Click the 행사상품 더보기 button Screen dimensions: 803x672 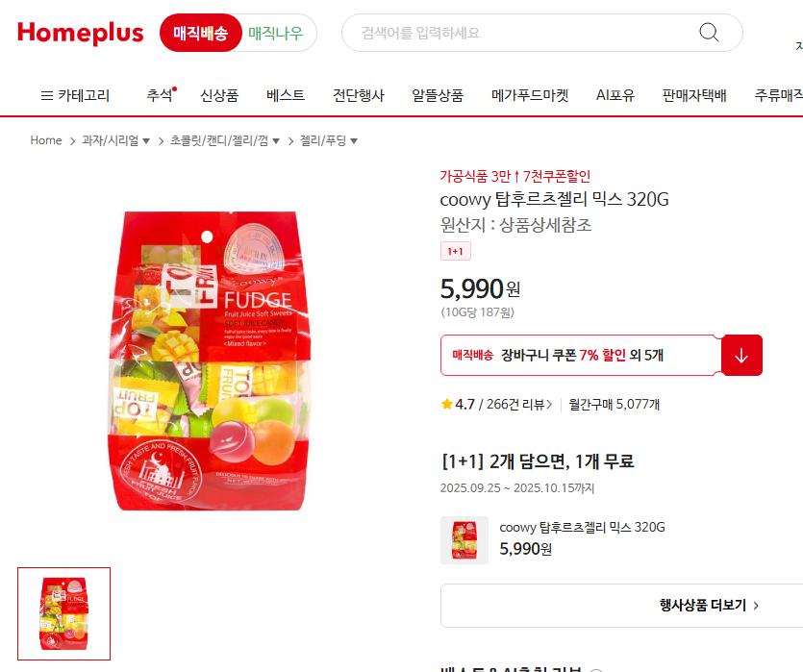click(x=621, y=606)
